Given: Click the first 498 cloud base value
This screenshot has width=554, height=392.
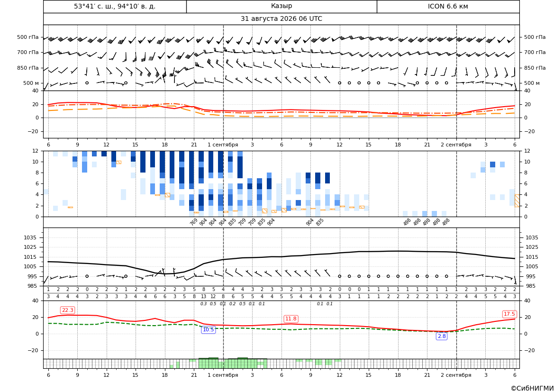Looking at the screenshot, I should pos(407,222).
